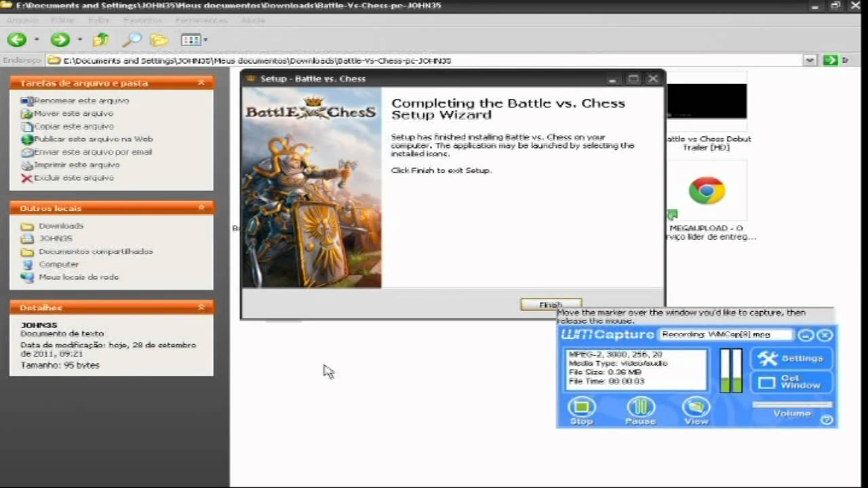Click Finish in the Setup wizard
This screenshot has height=488, width=868.
pyautogui.click(x=551, y=305)
